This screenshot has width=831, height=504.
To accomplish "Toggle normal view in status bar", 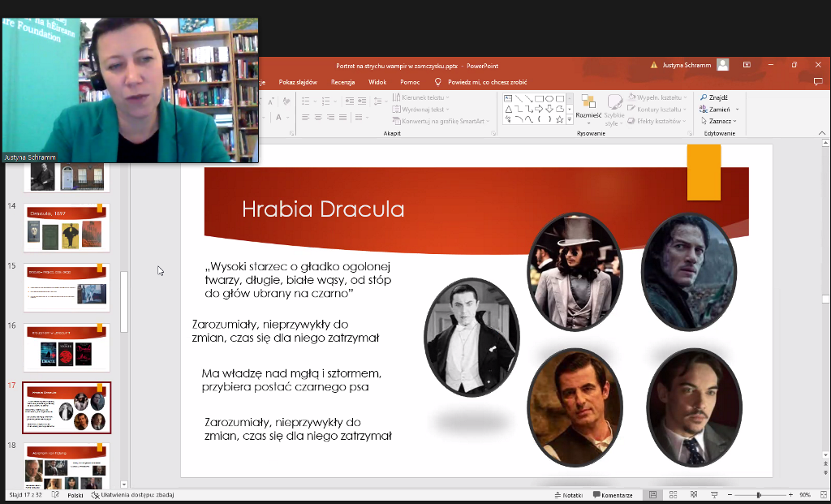I will (652, 494).
